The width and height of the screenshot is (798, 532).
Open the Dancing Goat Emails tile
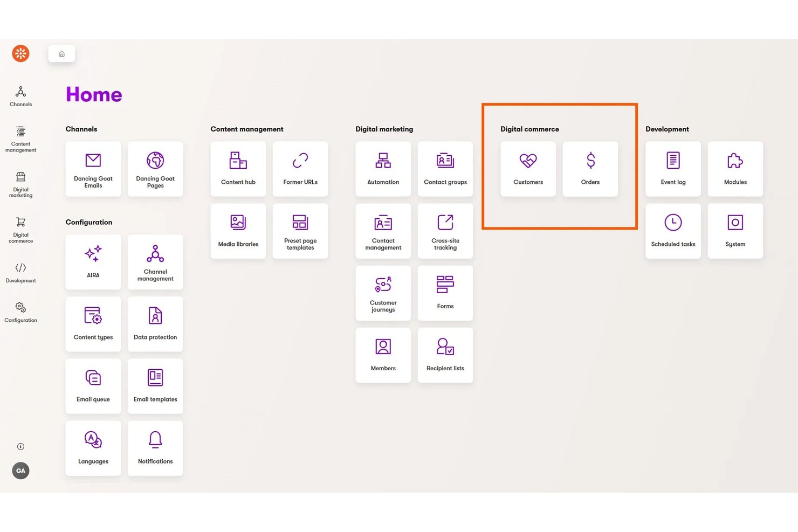(x=93, y=169)
